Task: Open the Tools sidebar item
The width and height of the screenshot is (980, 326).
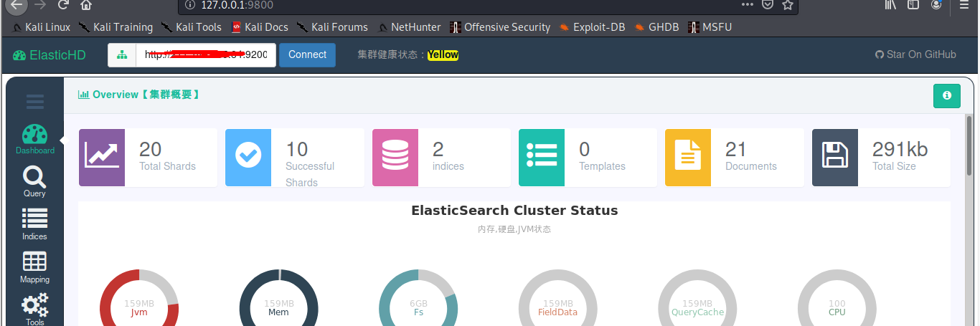Action: (35, 310)
